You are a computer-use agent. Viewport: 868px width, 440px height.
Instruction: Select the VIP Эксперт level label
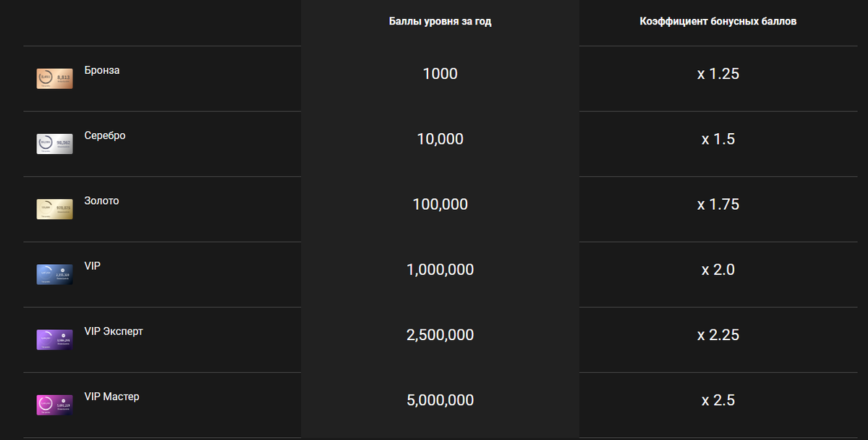click(x=114, y=331)
